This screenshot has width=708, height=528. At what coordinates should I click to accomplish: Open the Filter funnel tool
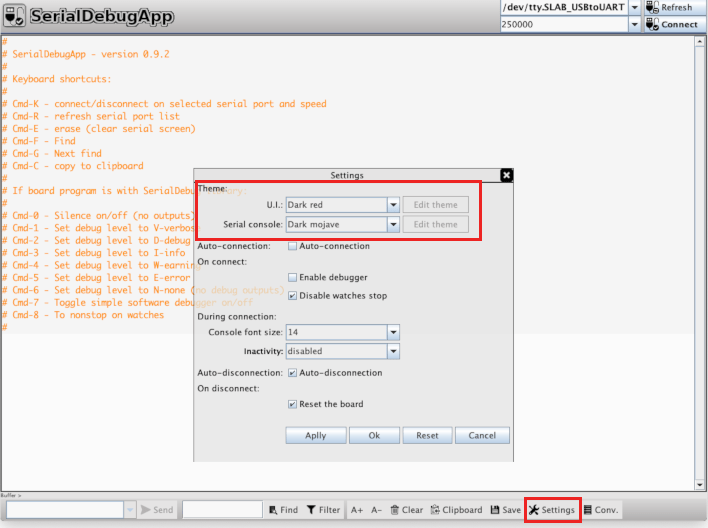[323, 510]
